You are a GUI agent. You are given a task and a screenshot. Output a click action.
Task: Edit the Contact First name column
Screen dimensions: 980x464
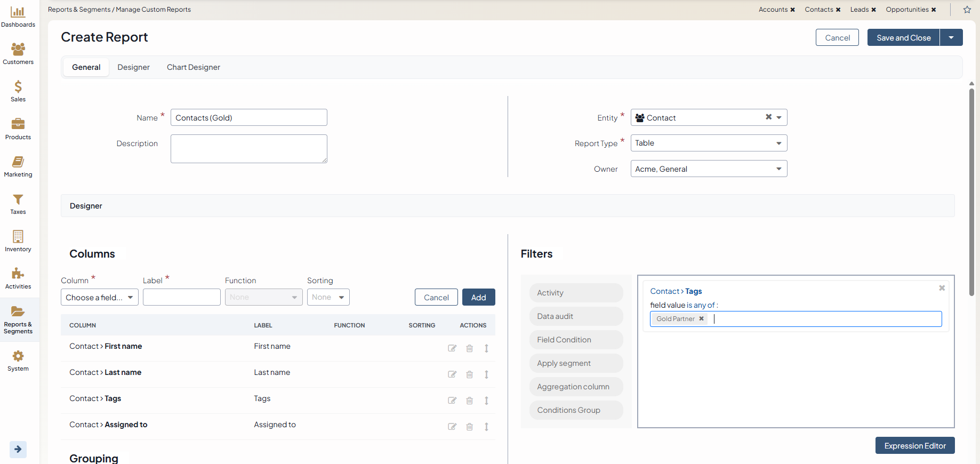[x=452, y=348]
